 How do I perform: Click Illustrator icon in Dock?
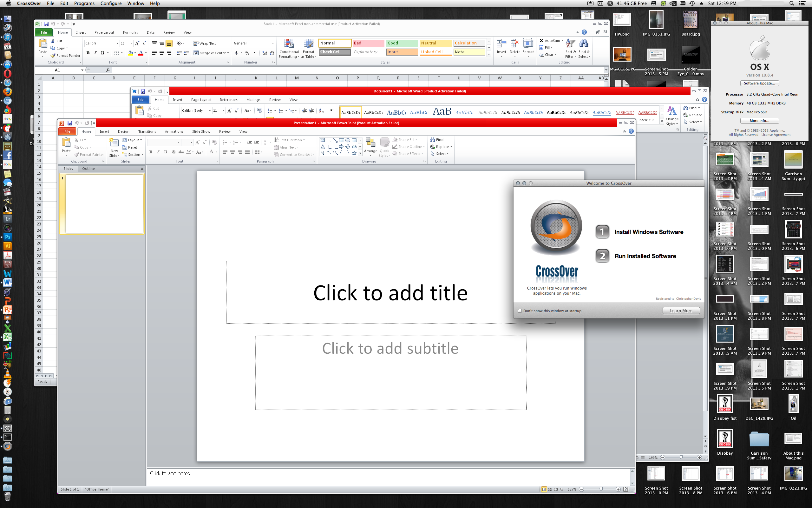pyautogui.click(x=7, y=246)
